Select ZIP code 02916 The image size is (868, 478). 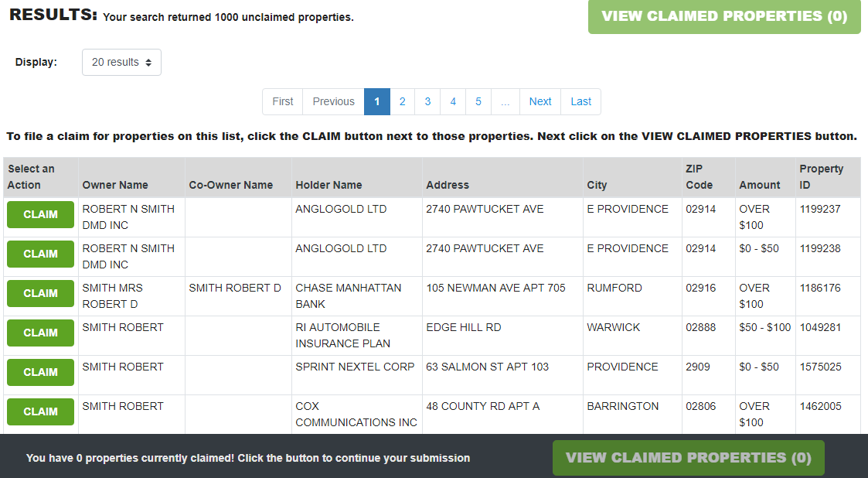pyautogui.click(x=701, y=288)
